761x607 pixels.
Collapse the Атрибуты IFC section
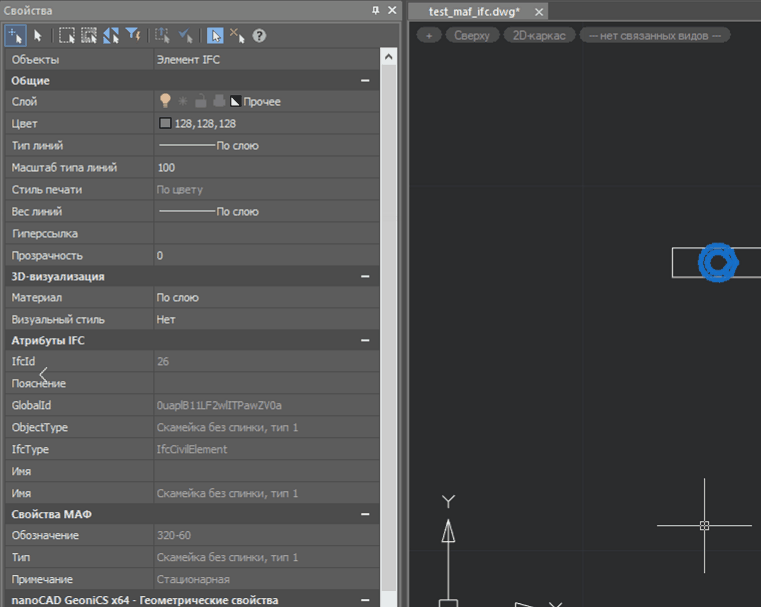pos(365,340)
